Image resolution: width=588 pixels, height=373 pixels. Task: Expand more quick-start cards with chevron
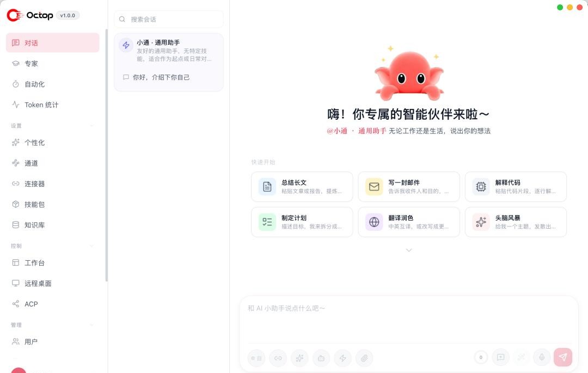(409, 250)
